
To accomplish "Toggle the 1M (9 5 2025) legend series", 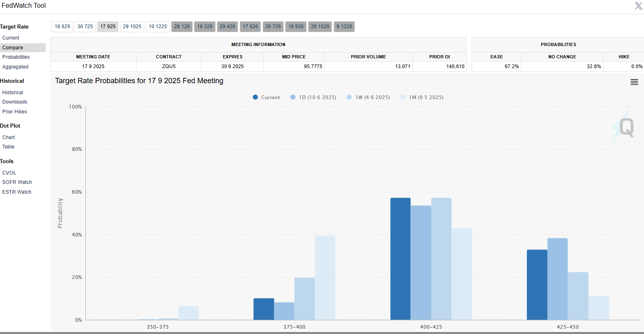I will 422,97.
